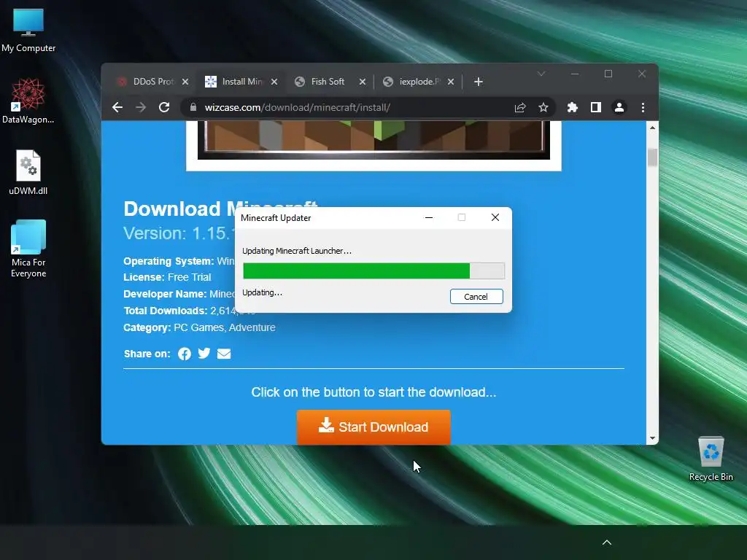Image resolution: width=747 pixels, height=560 pixels.
Task: Share on Twitter icon
Action: click(204, 354)
